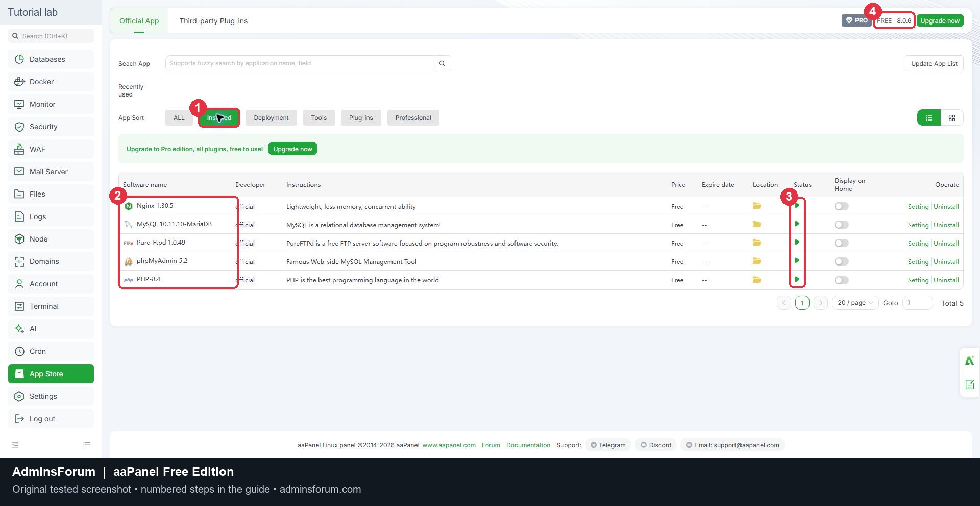Open the 20 / page dropdown
The width and height of the screenshot is (980, 506).
click(x=855, y=303)
